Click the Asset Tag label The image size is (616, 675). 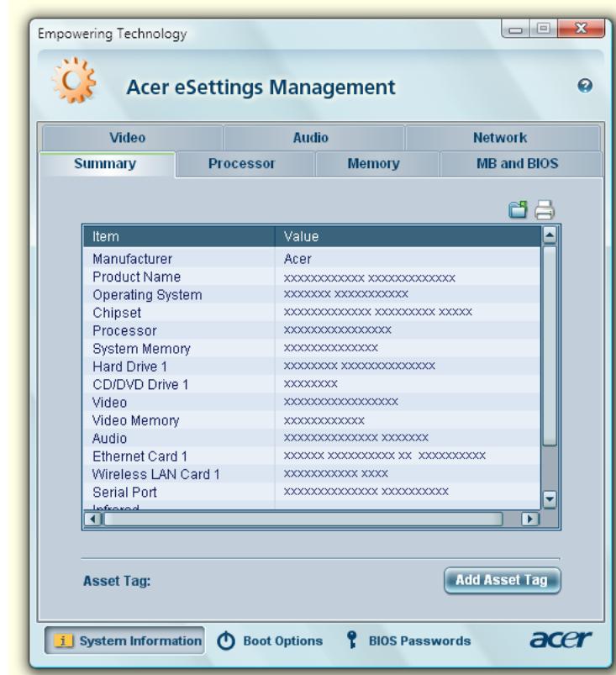(x=117, y=581)
